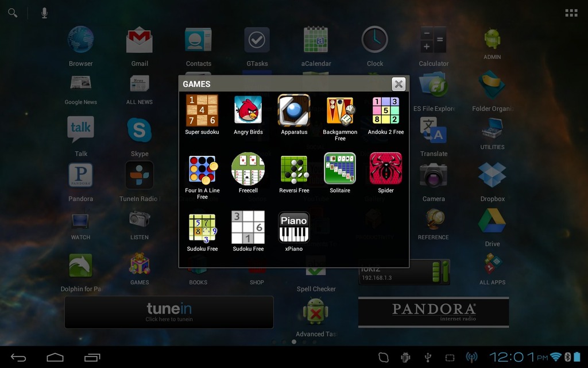Open the Pandora app icon

[x=80, y=175]
